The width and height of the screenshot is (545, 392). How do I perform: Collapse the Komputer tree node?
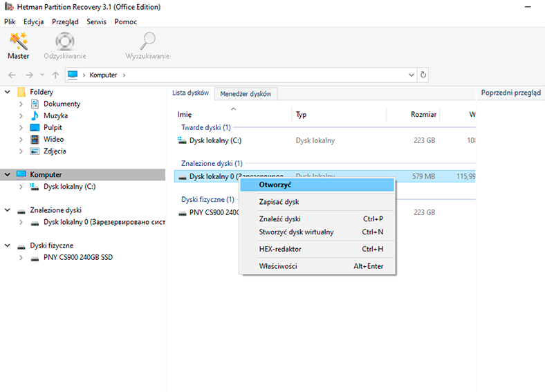click(x=8, y=174)
